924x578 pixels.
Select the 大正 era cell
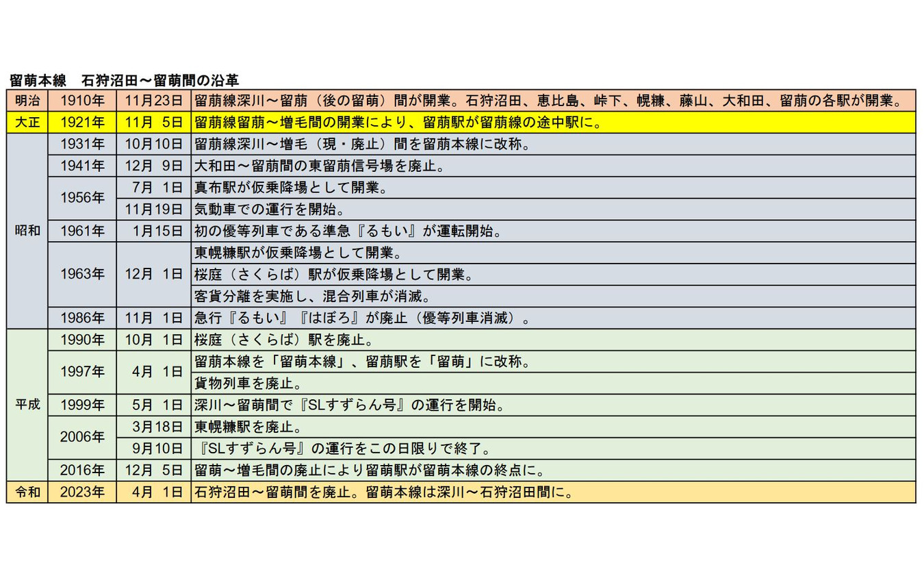[x=27, y=122]
